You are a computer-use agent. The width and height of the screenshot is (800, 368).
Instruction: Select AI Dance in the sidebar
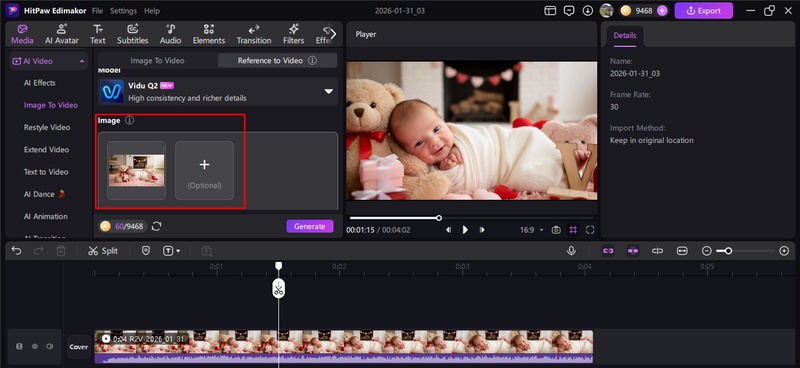point(44,194)
